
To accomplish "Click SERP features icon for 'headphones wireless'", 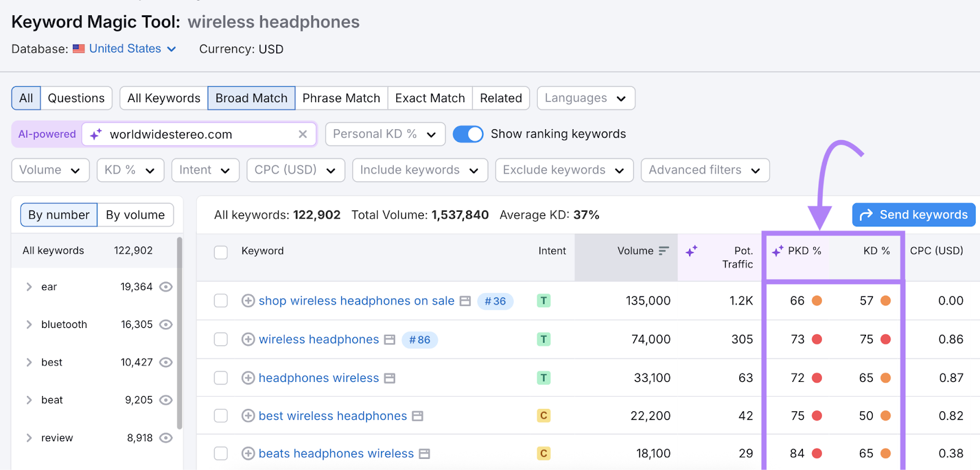I will pyautogui.click(x=390, y=378).
